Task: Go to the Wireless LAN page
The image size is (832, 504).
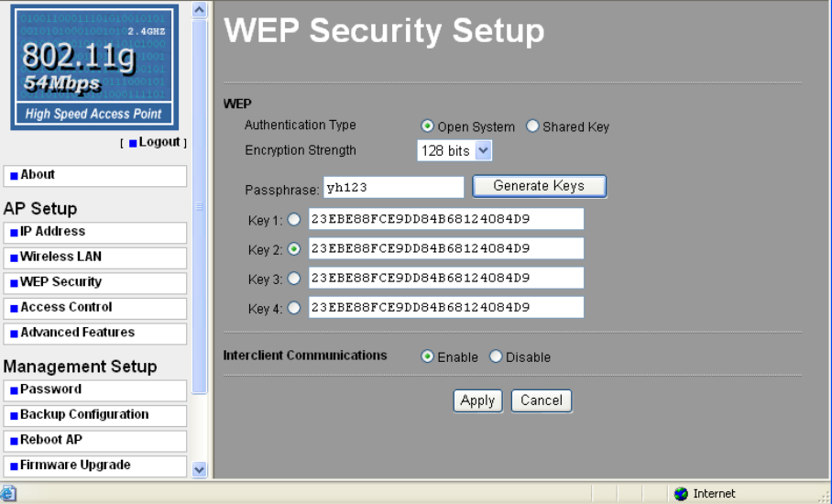Action: [x=95, y=257]
